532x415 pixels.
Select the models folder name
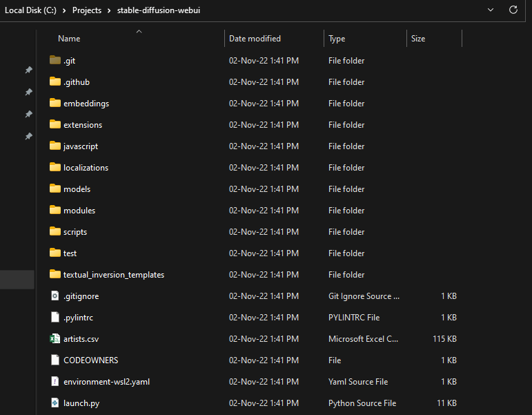[x=77, y=189]
